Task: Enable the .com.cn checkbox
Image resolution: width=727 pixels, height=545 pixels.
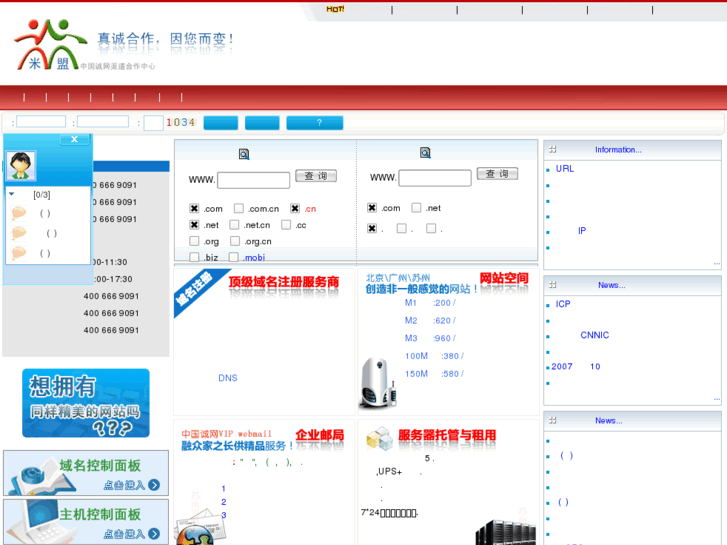Action: [x=239, y=208]
